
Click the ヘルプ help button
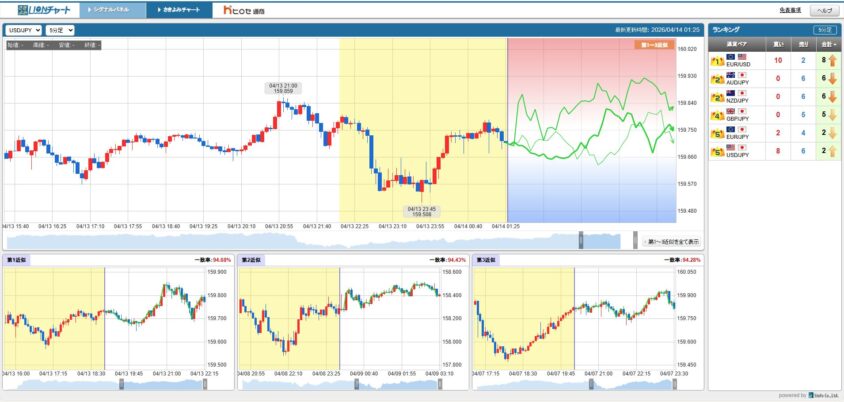pos(823,10)
